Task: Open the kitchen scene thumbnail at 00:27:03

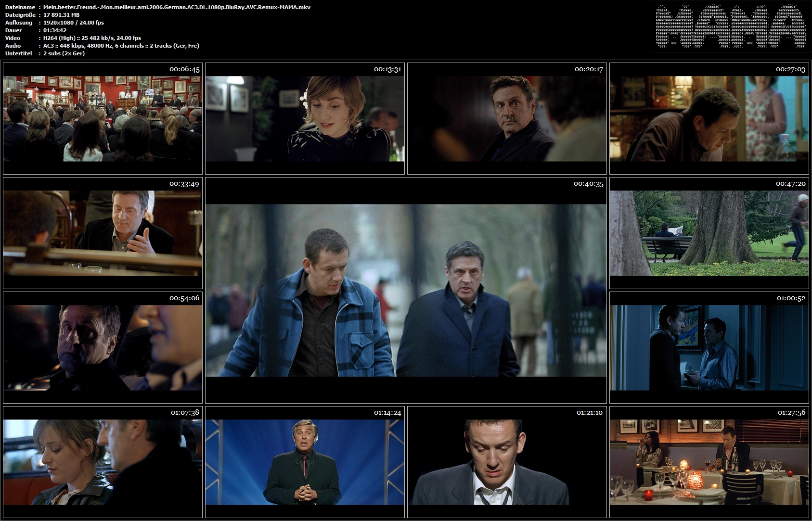Action: pos(709,118)
